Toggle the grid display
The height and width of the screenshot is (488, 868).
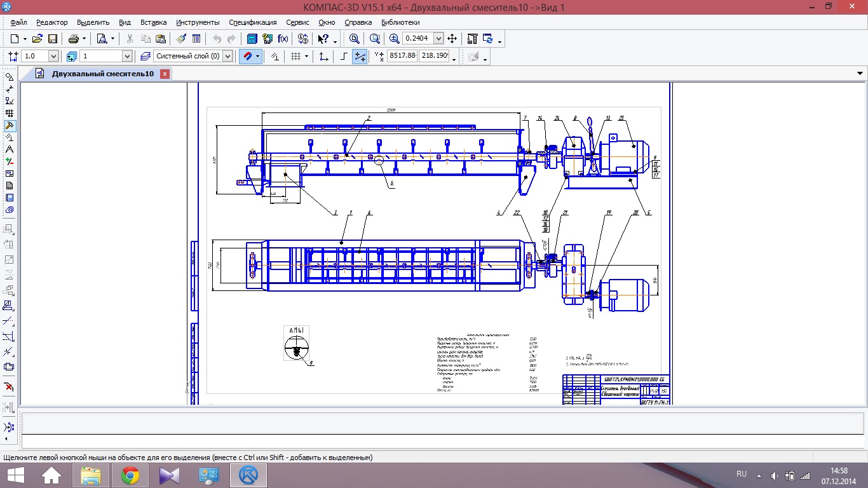295,57
